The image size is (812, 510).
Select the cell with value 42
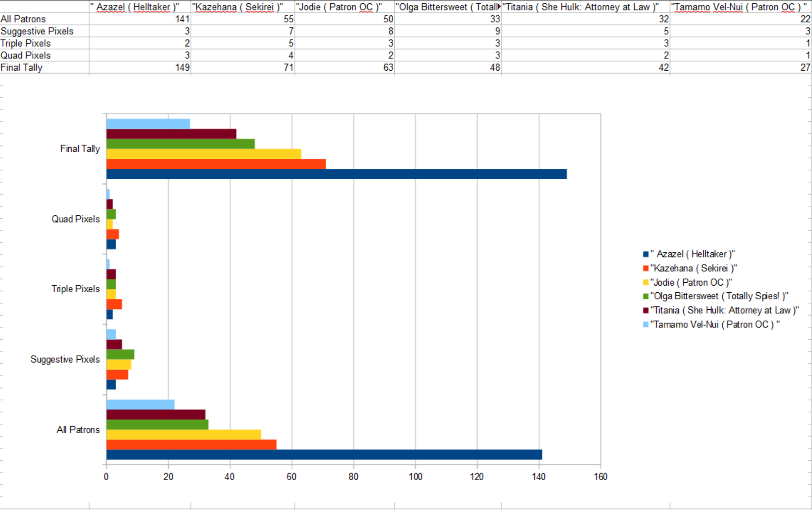click(585, 67)
